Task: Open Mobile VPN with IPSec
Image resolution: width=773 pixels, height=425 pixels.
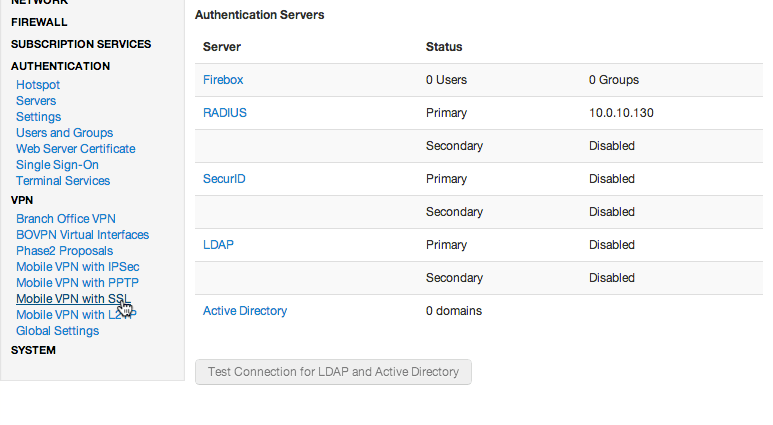Action: click(x=77, y=267)
